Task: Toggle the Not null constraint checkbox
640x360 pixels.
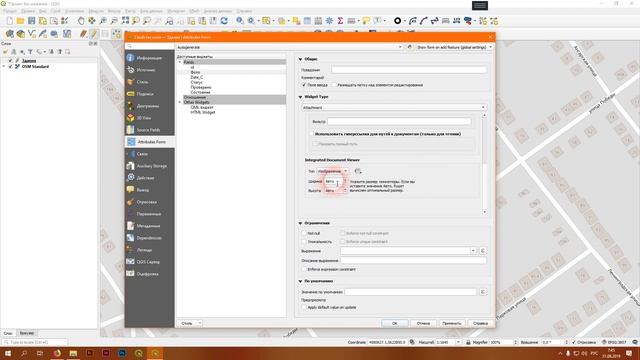Action: pyautogui.click(x=304, y=233)
